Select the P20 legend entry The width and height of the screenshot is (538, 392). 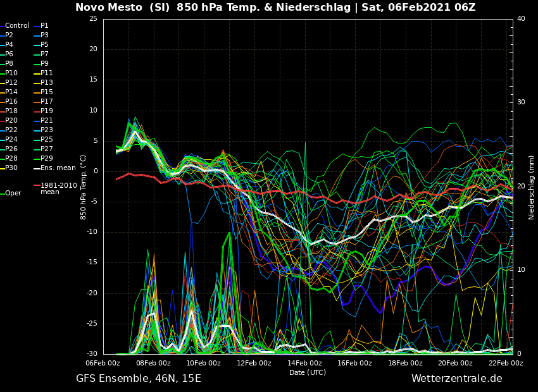(x=11, y=121)
